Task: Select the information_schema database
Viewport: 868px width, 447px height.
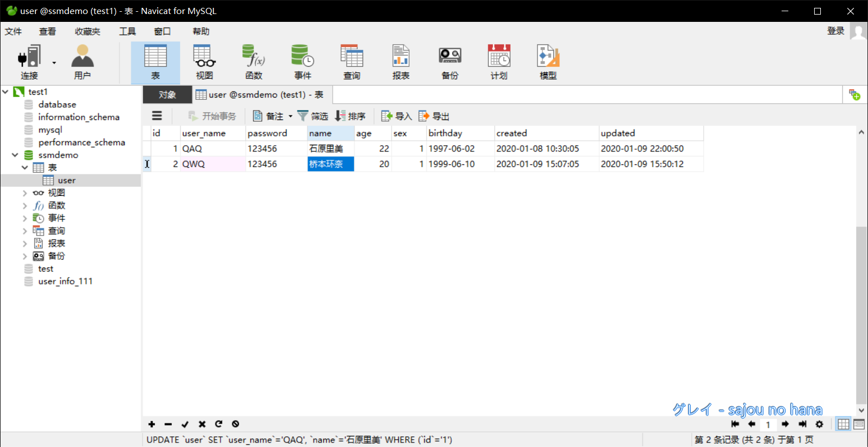Action: 79,117
